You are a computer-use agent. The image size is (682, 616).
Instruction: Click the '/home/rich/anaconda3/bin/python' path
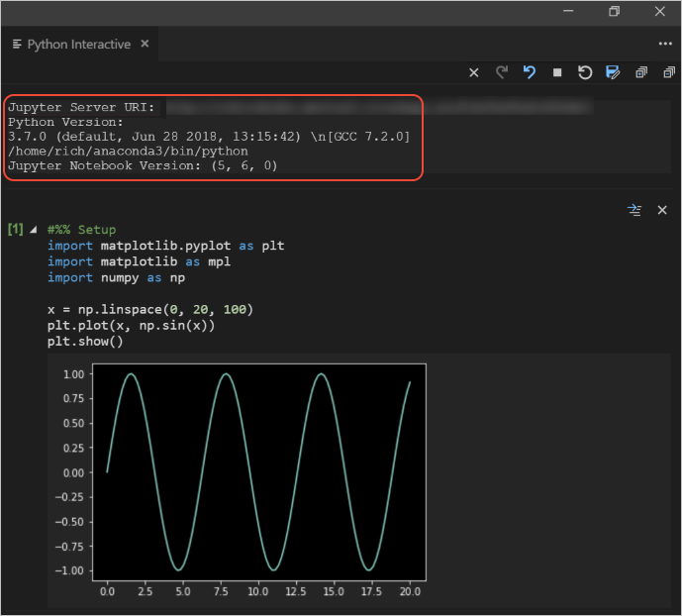click(128, 151)
